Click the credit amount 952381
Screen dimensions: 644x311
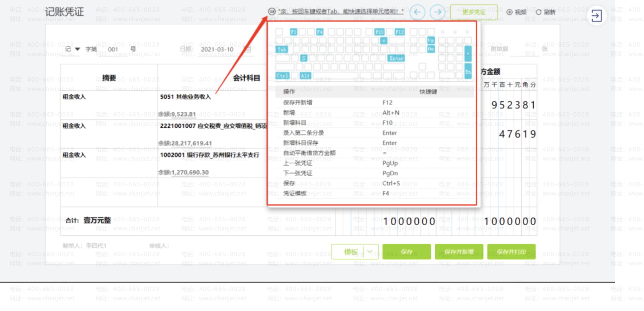(x=513, y=105)
